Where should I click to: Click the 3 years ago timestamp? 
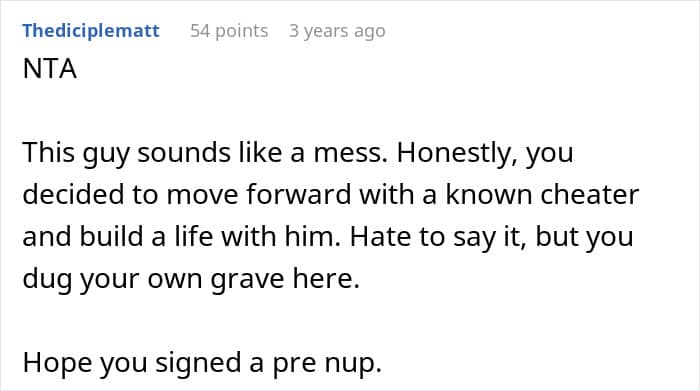pyautogui.click(x=337, y=31)
